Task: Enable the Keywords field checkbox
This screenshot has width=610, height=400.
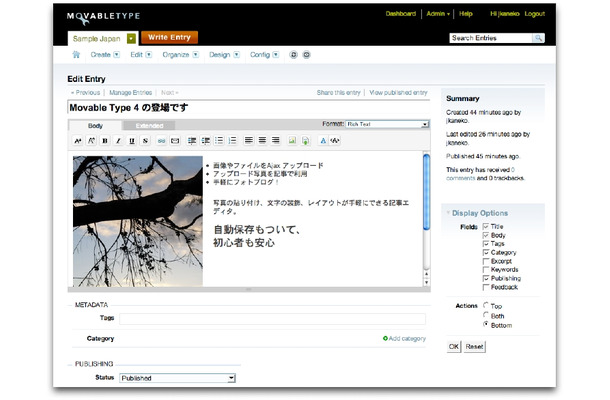Action: [486, 270]
